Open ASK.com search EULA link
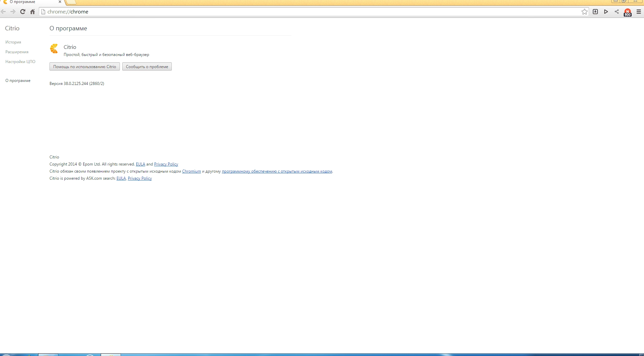This screenshot has height=356, width=644. pos(121,178)
